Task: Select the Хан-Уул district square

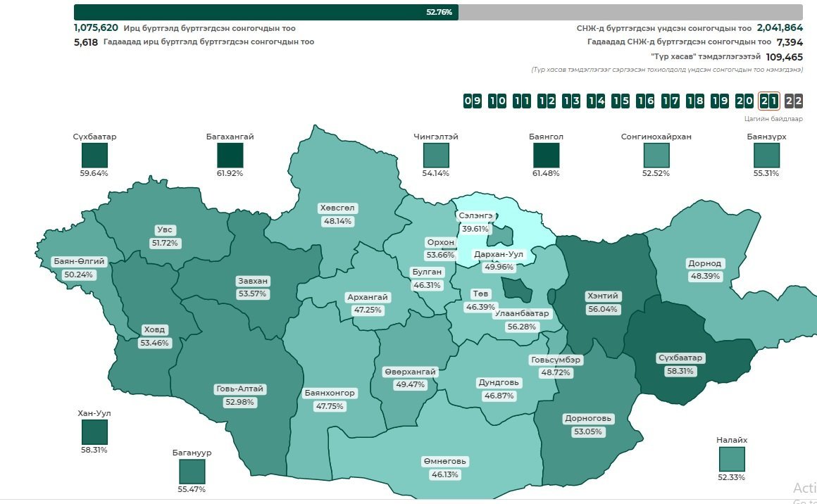Action: coord(94,433)
